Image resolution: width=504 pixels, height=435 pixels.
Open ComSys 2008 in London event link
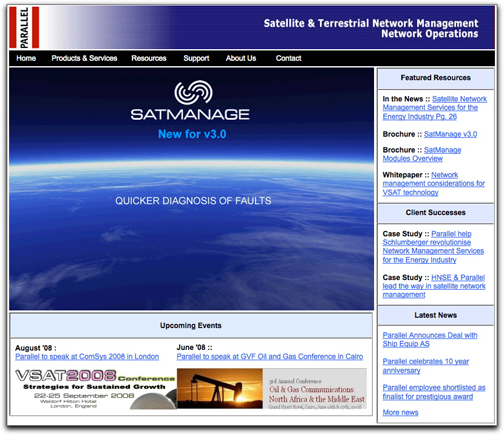[x=87, y=357]
